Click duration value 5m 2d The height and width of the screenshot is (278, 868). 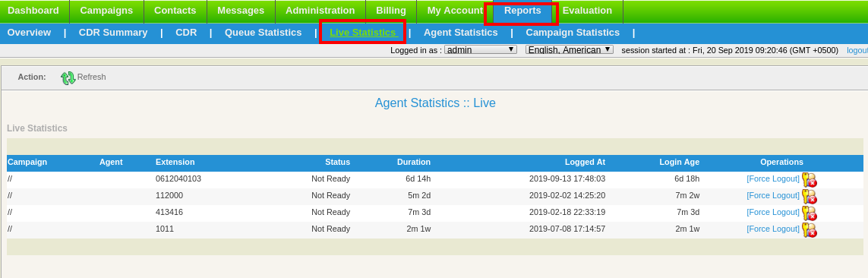tap(419, 195)
